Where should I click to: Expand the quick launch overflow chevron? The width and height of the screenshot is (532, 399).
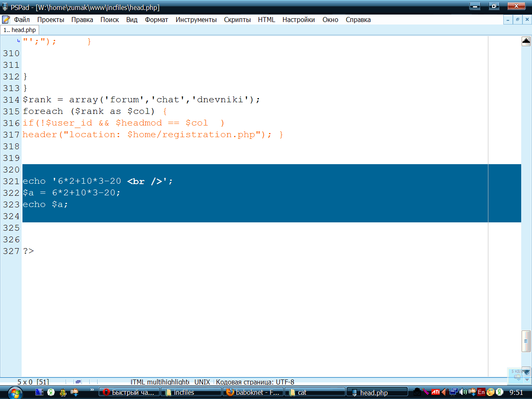coord(92,390)
